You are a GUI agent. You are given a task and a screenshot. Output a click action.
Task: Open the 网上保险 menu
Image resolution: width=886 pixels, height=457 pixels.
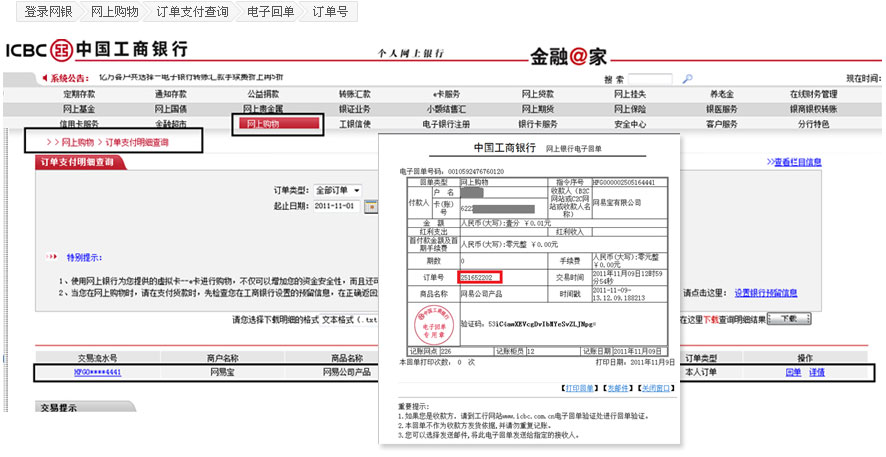tap(630, 109)
